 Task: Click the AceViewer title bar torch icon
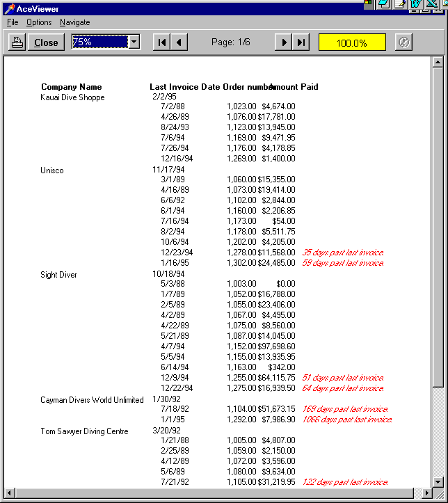click(x=9, y=8)
